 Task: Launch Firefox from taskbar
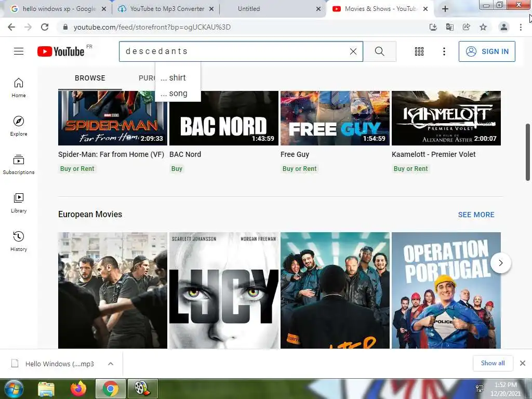[x=78, y=389]
